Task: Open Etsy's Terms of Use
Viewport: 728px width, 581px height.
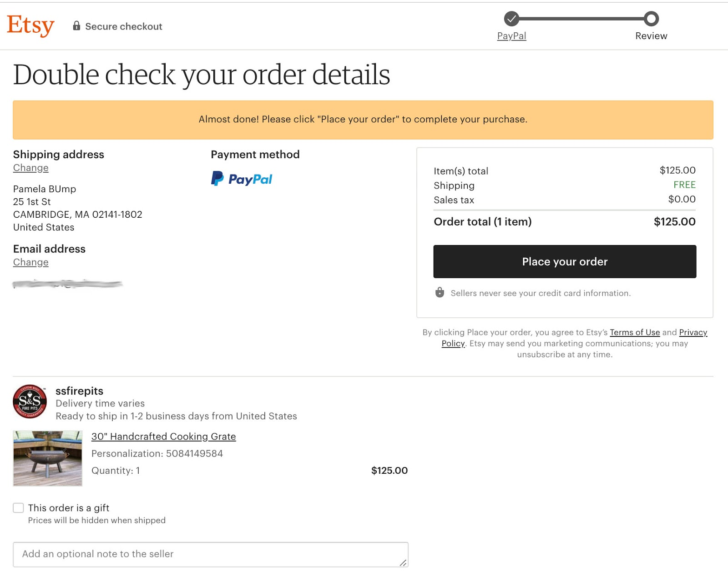Action: (x=635, y=332)
